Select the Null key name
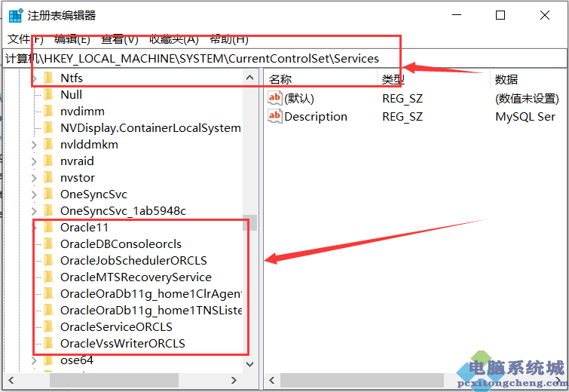The height and width of the screenshot is (392, 569). [71, 95]
